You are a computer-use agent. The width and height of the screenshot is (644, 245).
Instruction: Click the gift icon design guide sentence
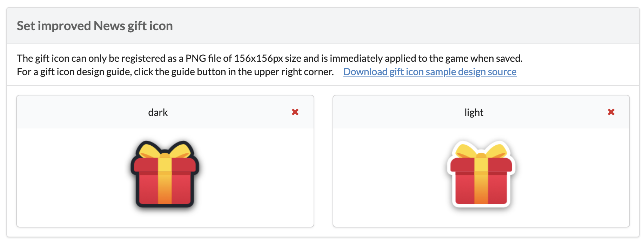(175, 72)
